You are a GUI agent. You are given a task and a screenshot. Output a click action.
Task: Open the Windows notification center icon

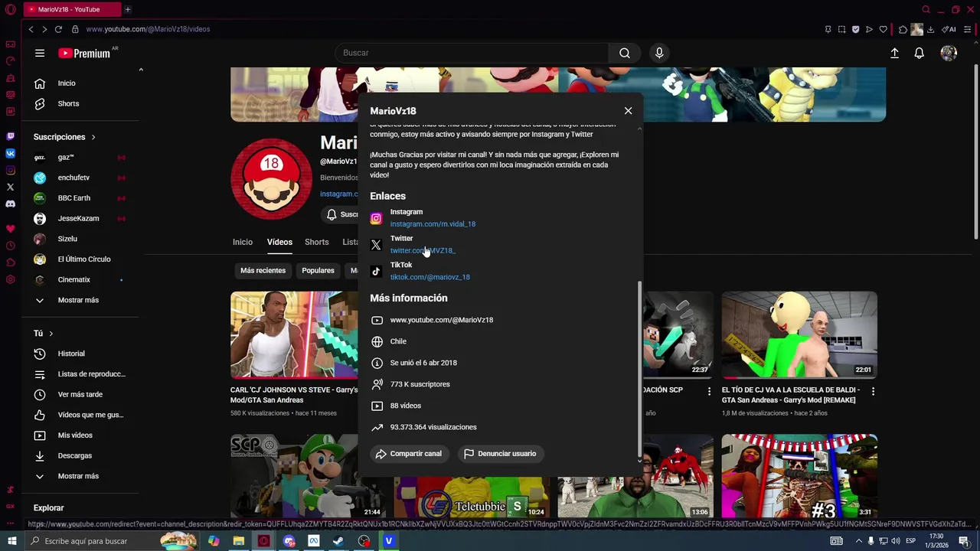(966, 541)
